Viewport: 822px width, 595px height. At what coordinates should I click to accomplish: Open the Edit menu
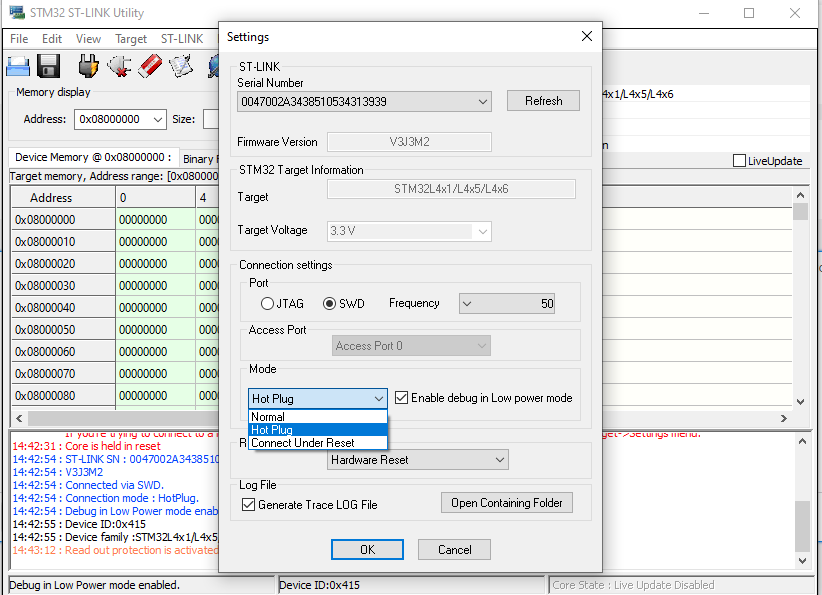(x=52, y=39)
